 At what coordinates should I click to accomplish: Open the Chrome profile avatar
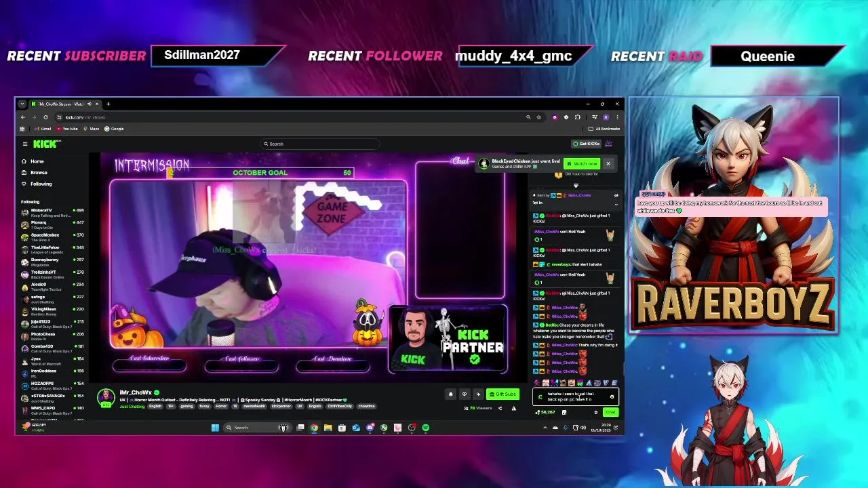606,117
